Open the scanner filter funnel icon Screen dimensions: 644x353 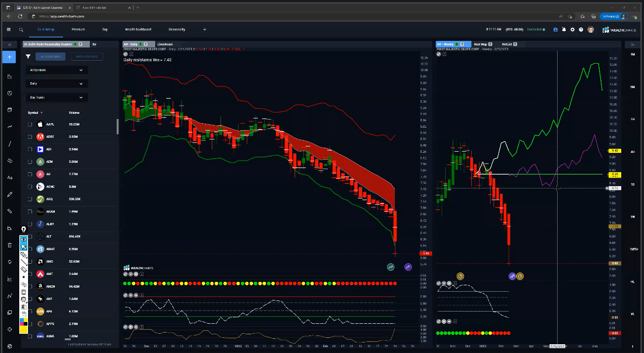coord(28,56)
